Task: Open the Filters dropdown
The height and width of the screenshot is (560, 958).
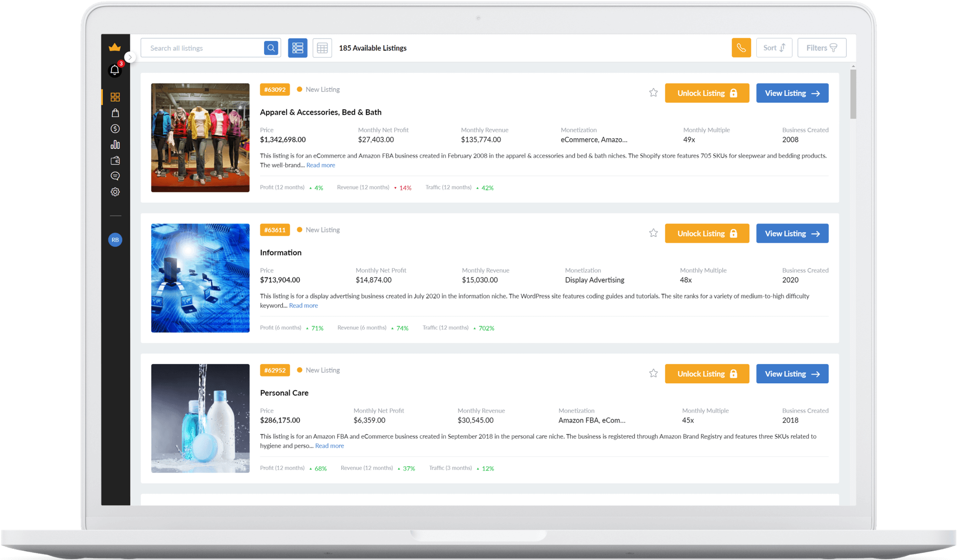Action: (821, 48)
